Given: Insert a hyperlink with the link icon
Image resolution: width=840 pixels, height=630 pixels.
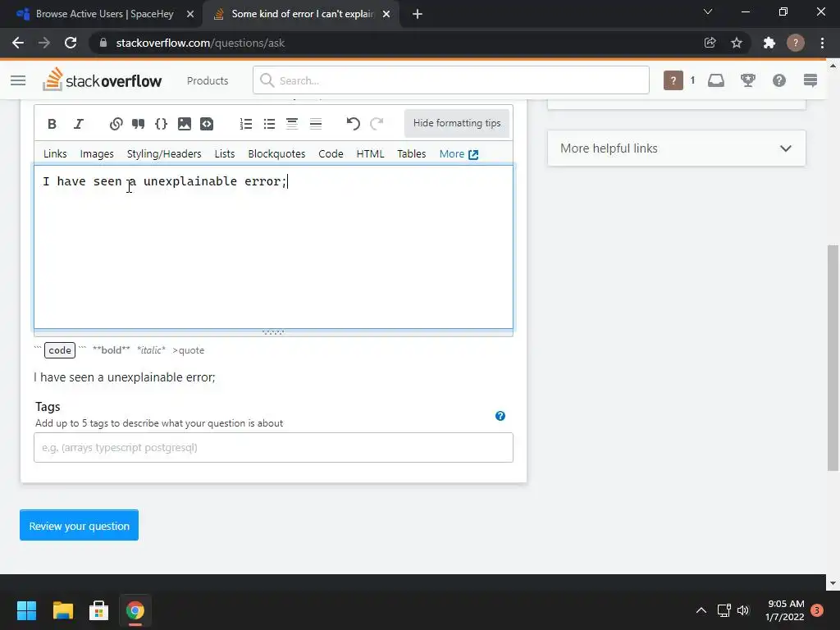Looking at the screenshot, I should click(116, 124).
